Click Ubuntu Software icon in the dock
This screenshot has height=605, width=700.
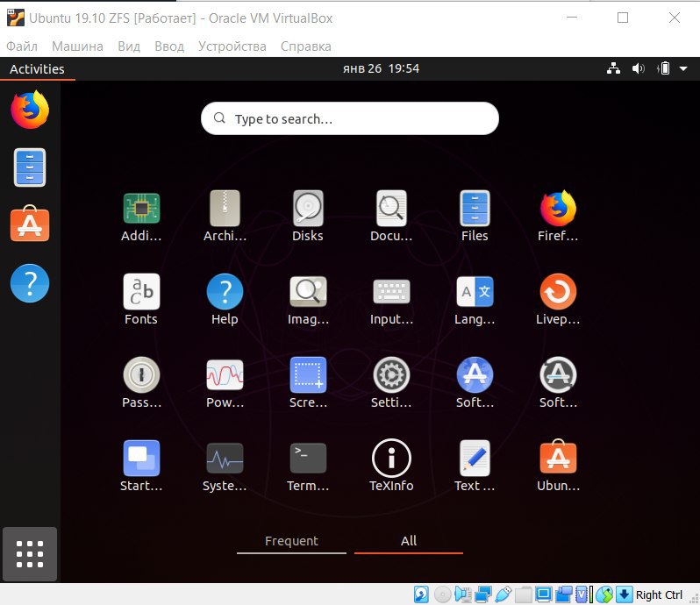click(30, 224)
